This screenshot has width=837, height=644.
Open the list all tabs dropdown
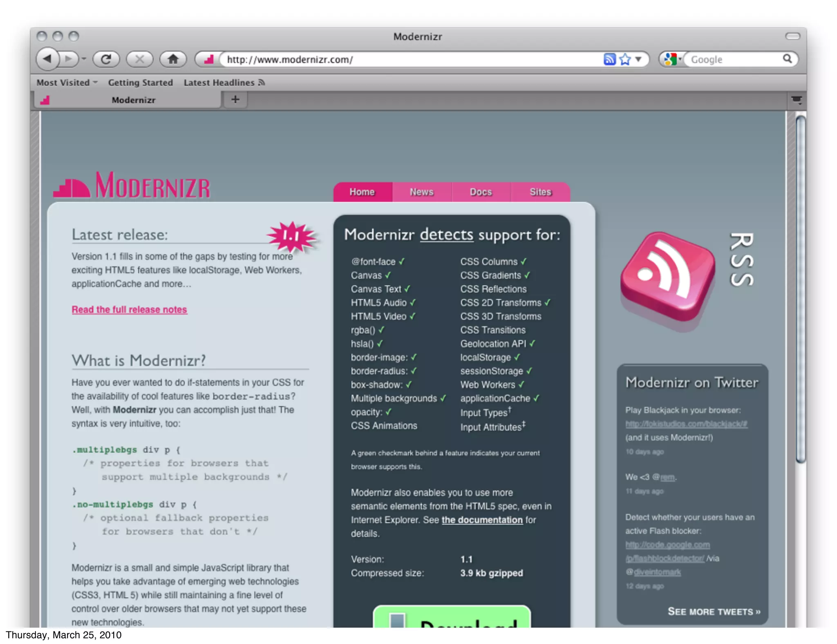point(796,100)
